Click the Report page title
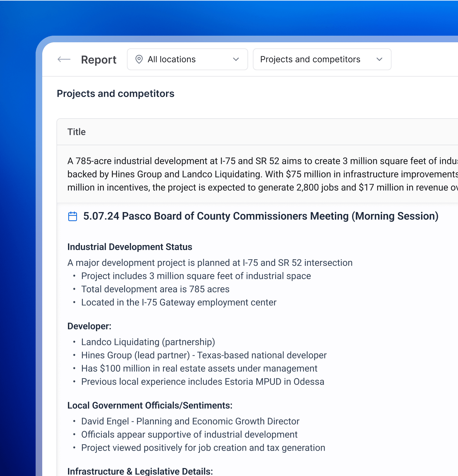Screen dimensions: 458x476 99,60
